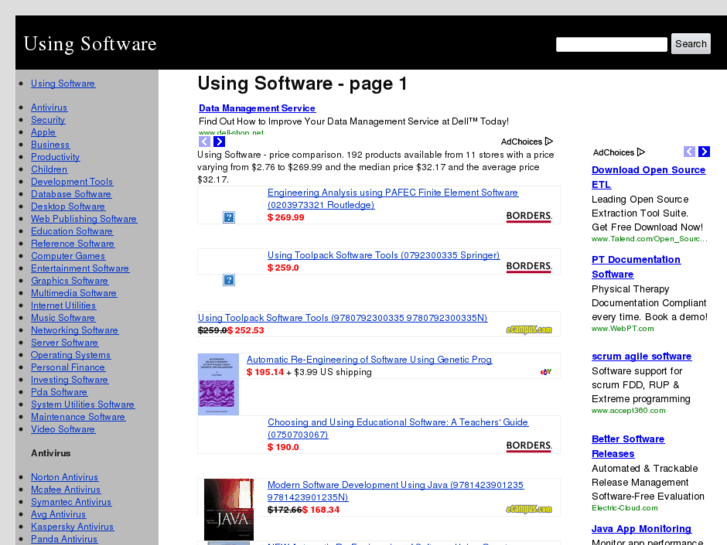Open the Mcafee Antivirus link
This screenshot has height=545, width=727.
pos(66,489)
